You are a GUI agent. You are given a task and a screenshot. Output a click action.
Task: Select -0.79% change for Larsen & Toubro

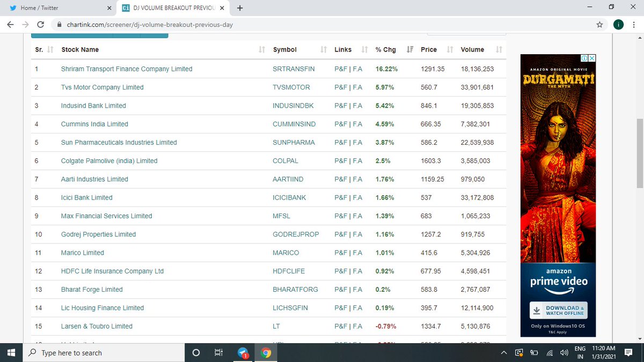tap(387, 326)
